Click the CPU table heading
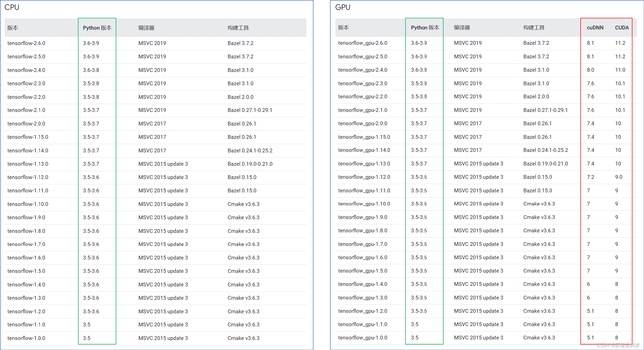644x350 pixels. pyautogui.click(x=12, y=7)
